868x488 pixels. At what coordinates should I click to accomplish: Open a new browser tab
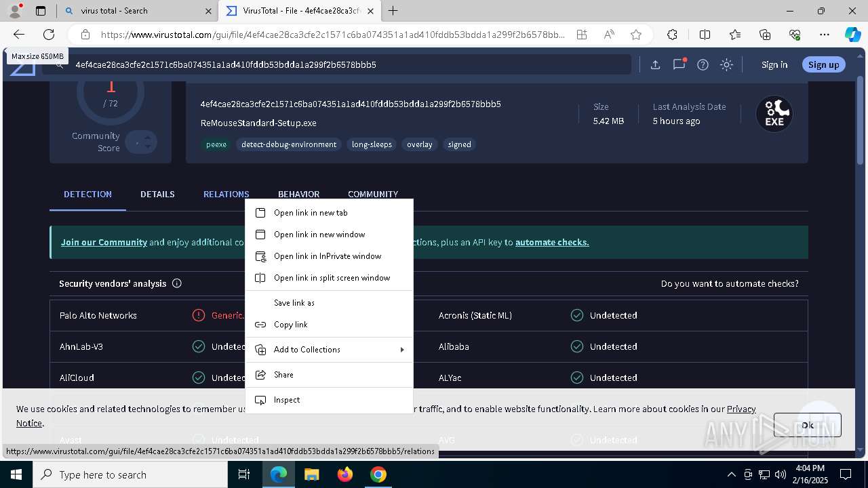pyautogui.click(x=393, y=11)
